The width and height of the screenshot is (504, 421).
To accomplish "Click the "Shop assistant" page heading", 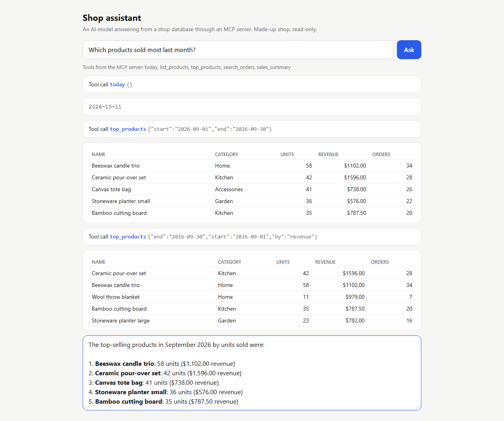I will pyautogui.click(x=112, y=18).
